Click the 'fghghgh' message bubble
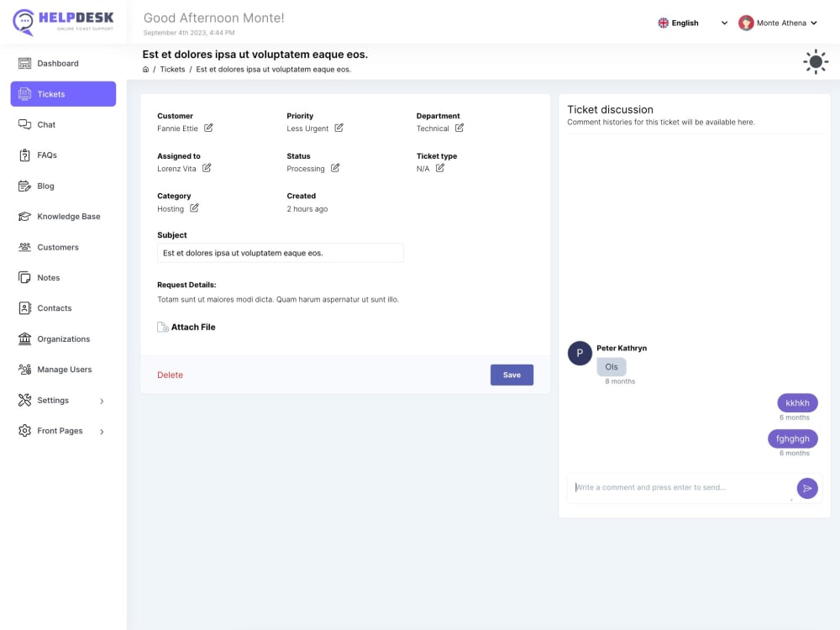Viewport: 840px width, 630px height. point(792,438)
